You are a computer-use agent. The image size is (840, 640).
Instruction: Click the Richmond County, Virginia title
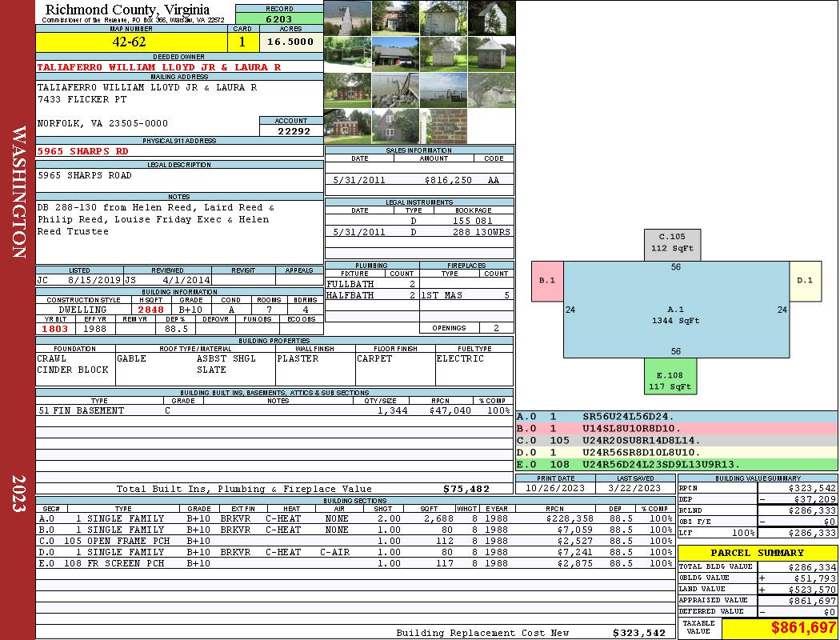127,9
